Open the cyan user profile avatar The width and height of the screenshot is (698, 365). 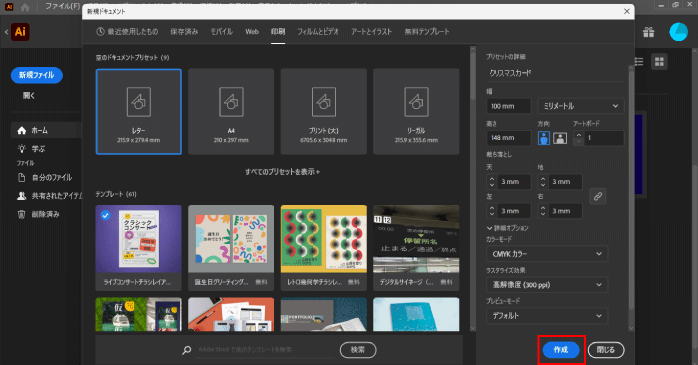click(x=678, y=32)
